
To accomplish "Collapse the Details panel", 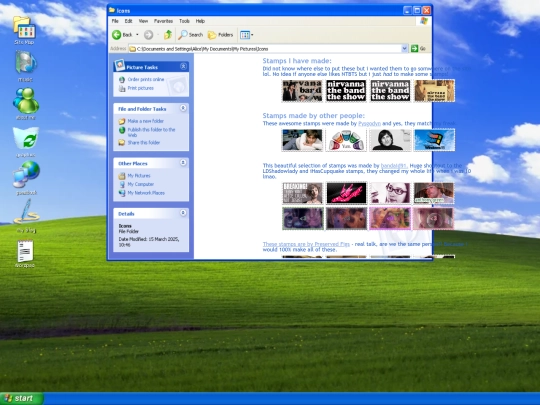I will (184, 213).
